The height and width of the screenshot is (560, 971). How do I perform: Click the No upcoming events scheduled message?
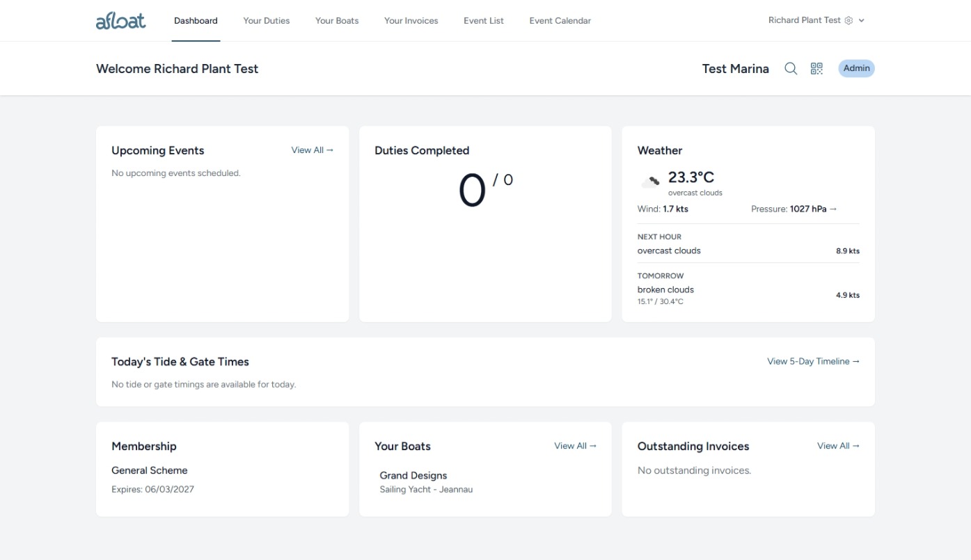[x=176, y=173]
